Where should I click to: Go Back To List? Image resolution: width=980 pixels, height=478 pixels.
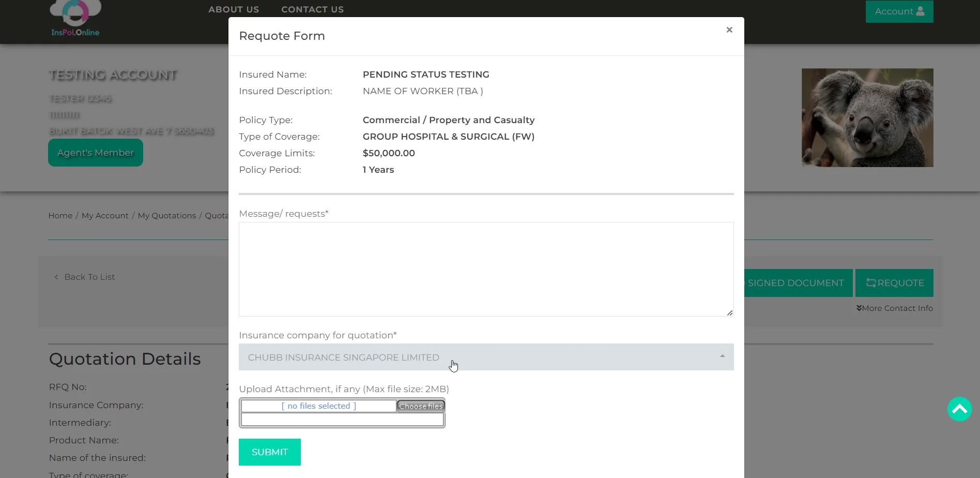coord(85,277)
